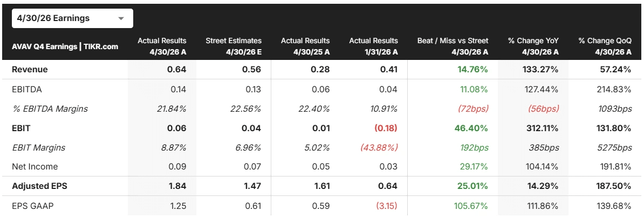
Task: Click the Beat / Miss vs Street column header
Action: click(453, 46)
